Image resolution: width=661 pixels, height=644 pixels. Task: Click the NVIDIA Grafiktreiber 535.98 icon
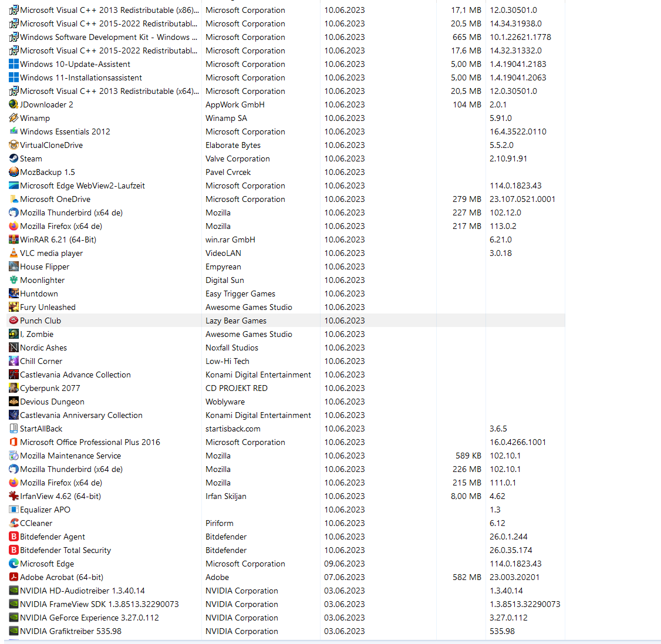point(14,630)
